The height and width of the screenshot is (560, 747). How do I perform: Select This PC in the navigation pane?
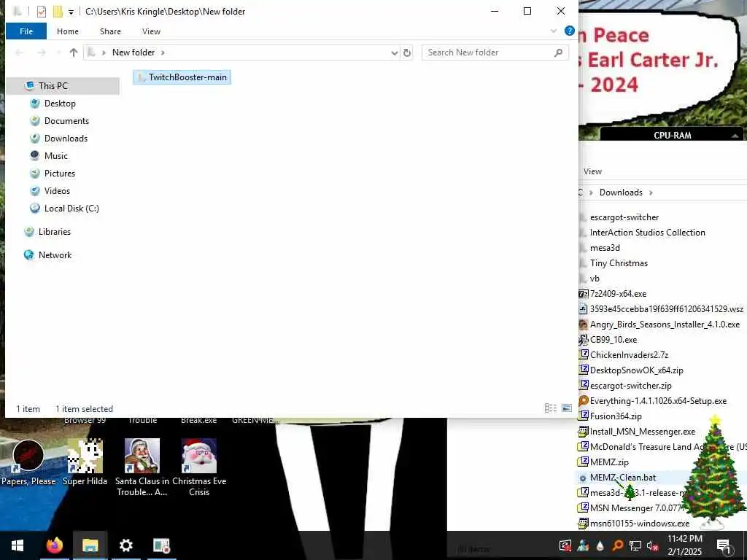point(63,86)
